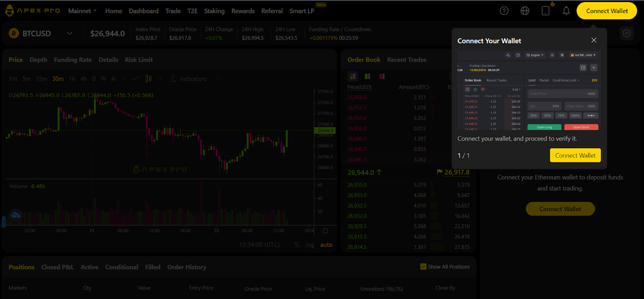Select the D daily chart interval
Screen dimensions: 644x299
click(94, 79)
